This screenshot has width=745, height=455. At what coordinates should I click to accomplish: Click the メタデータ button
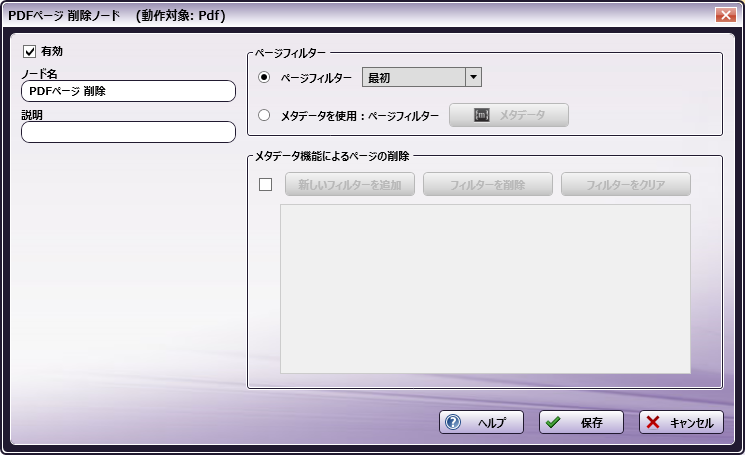[x=509, y=115]
